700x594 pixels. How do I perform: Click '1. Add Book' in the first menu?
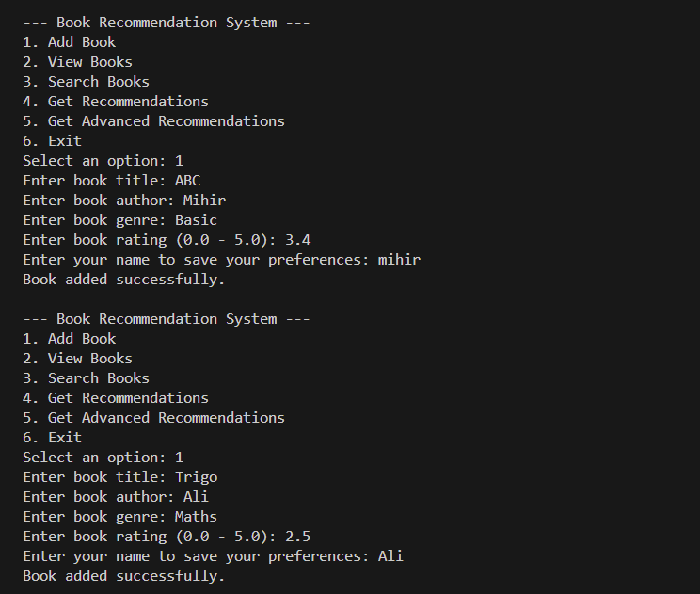tap(70, 42)
